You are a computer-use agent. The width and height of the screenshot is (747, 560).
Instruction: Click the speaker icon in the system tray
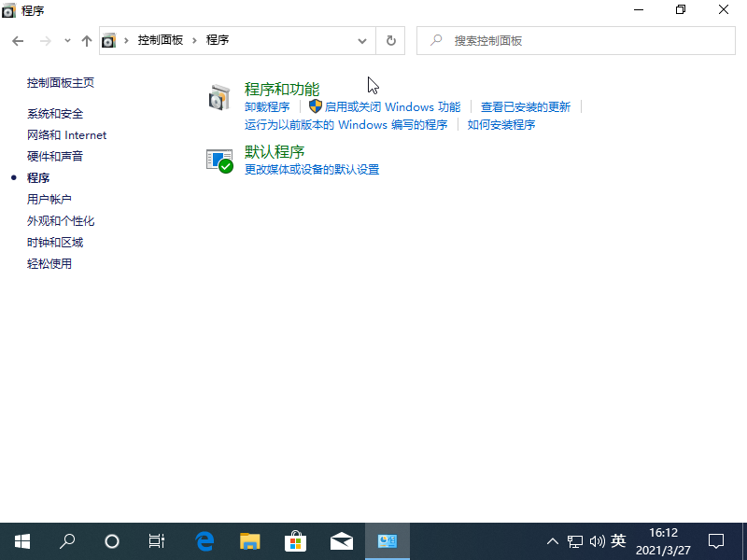click(598, 541)
